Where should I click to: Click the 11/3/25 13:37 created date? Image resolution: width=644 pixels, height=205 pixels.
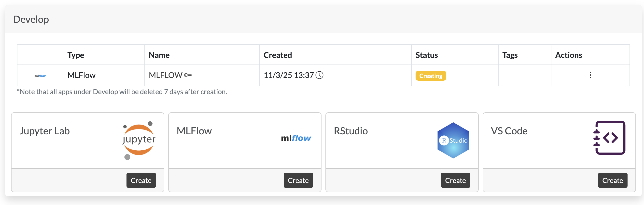[x=289, y=75]
